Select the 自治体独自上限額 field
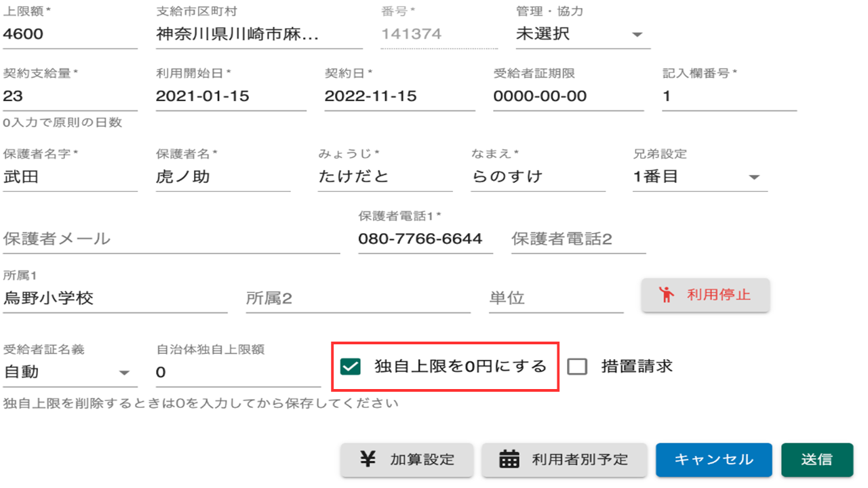 237,372
